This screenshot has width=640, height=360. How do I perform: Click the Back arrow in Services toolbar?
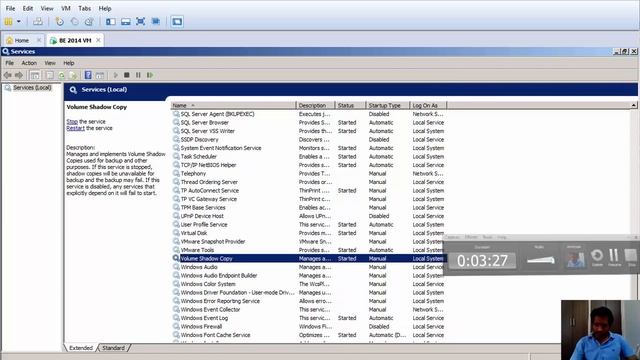pos(8,75)
